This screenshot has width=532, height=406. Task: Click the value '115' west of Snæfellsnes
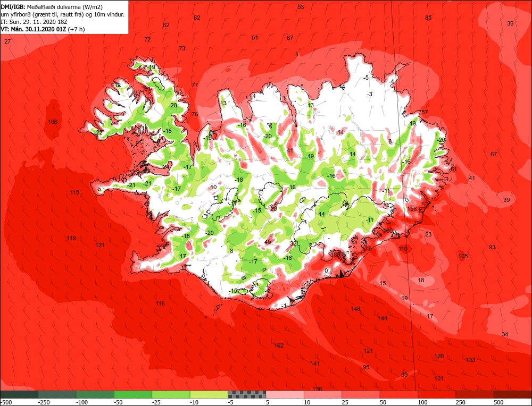tap(74, 192)
